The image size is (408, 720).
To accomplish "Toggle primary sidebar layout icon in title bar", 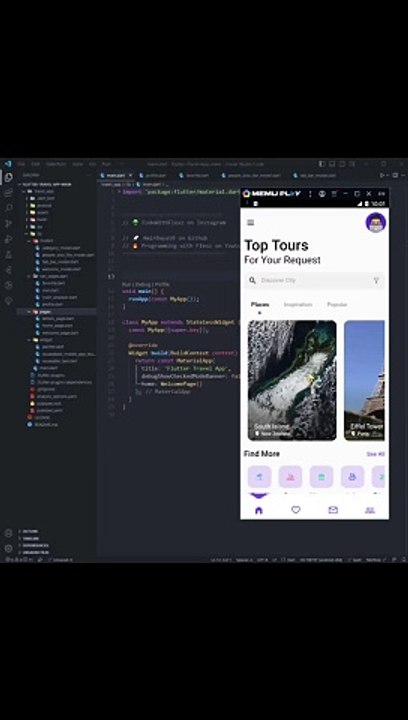I will coord(322,164).
